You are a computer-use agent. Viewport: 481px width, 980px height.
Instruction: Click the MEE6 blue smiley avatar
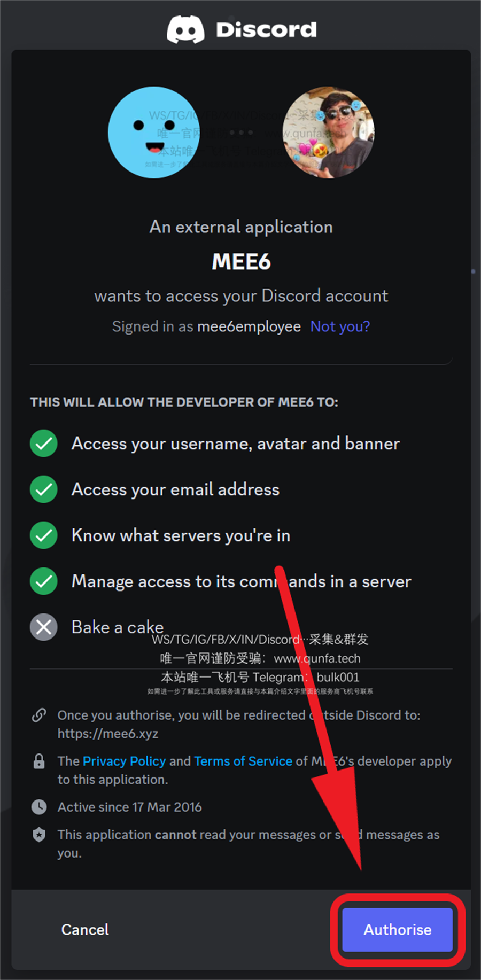tap(154, 133)
